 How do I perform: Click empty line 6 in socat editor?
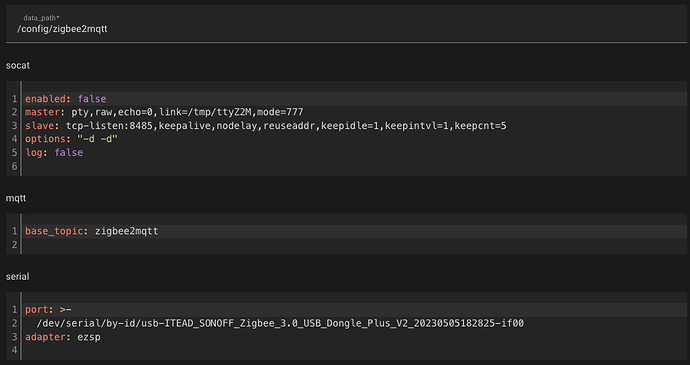click(x=356, y=166)
